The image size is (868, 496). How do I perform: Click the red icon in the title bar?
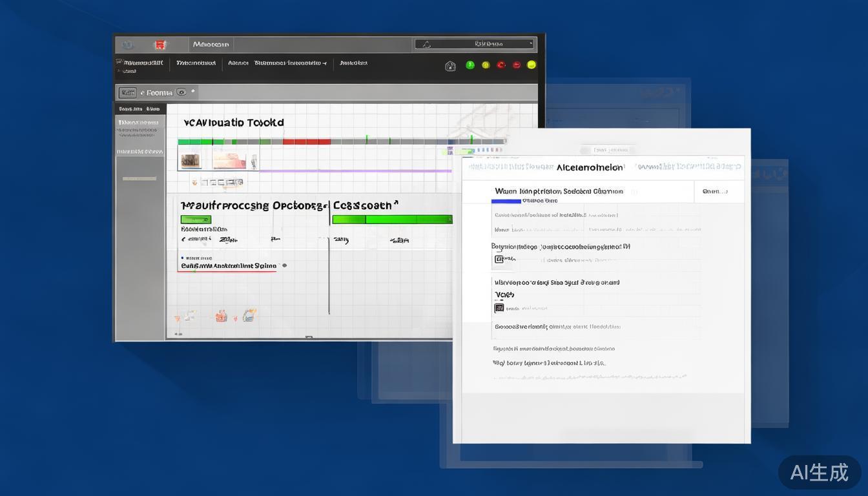(160, 45)
